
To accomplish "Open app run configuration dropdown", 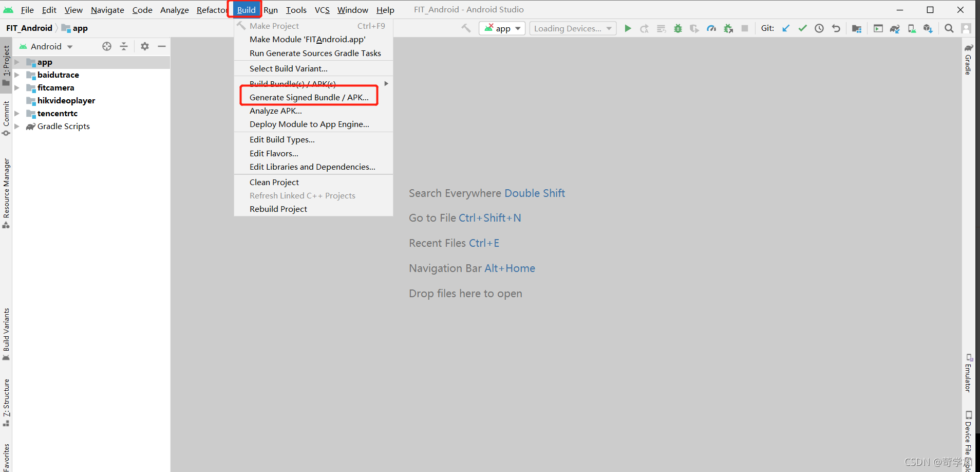I will (502, 28).
